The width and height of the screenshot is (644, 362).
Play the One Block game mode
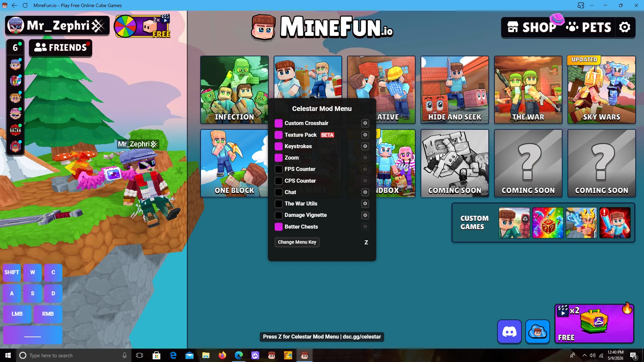click(234, 163)
